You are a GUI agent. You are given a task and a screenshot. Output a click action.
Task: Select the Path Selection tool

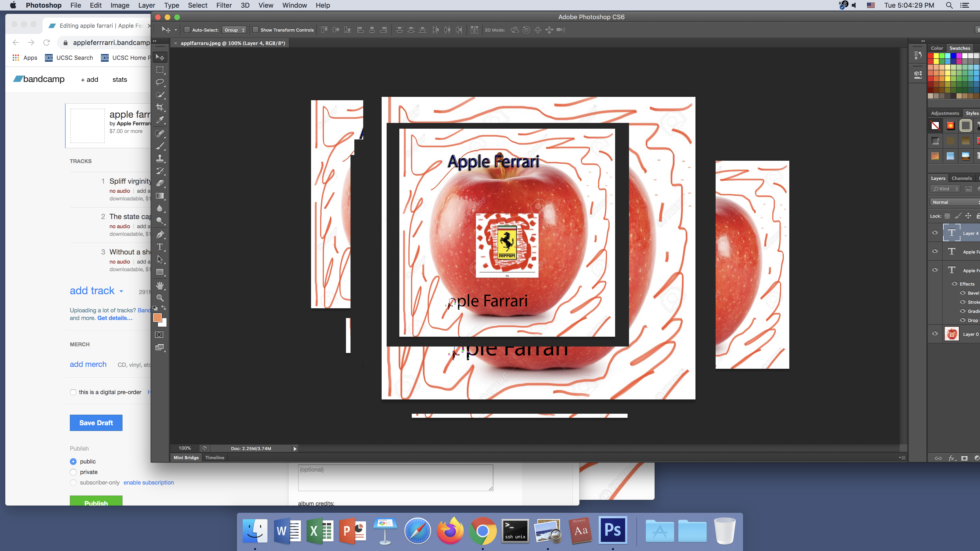click(x=160, y=259)
